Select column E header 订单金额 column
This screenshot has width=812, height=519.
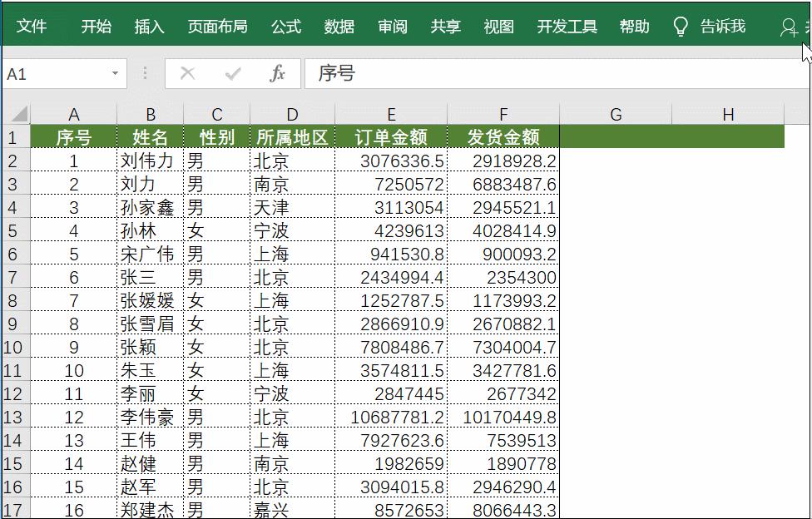pyautogui.click(x=391, y=113)
